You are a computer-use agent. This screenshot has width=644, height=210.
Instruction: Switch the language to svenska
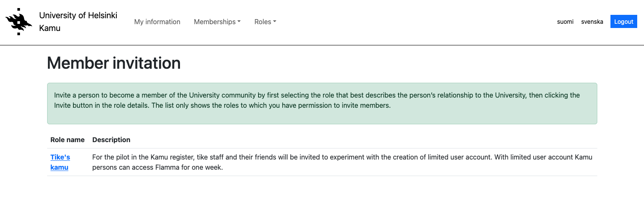592,22
